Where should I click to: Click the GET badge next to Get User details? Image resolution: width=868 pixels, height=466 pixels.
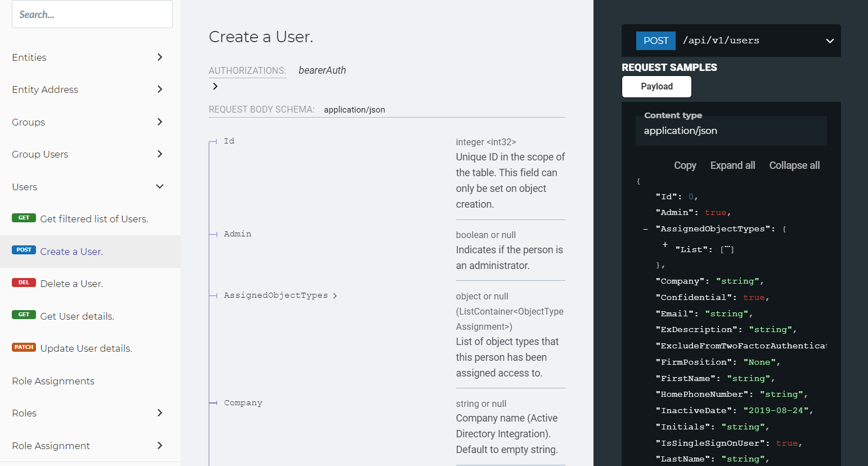24,316
